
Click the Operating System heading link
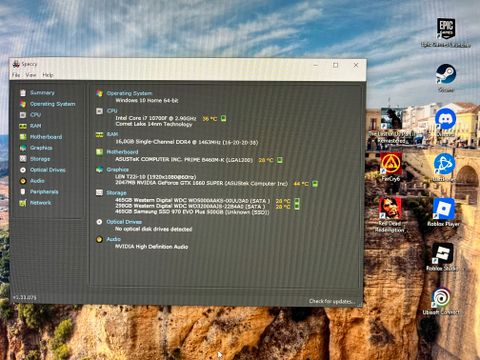(x=129, y=93)
